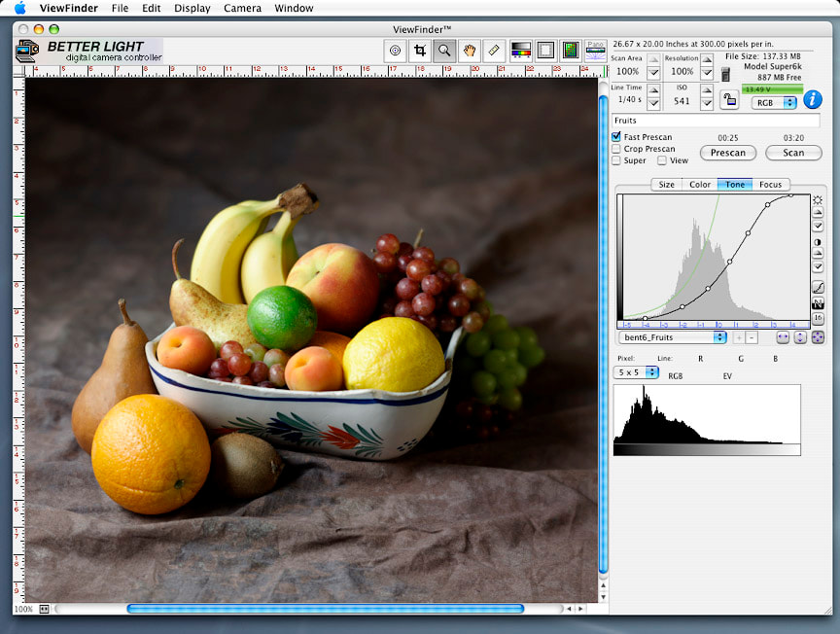Increase Line Time with up arrow
Screen dimensions: 840x634
653,90
